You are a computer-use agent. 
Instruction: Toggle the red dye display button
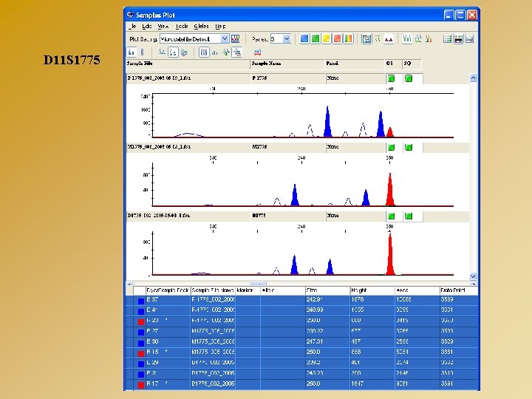(x=337, y=38)
